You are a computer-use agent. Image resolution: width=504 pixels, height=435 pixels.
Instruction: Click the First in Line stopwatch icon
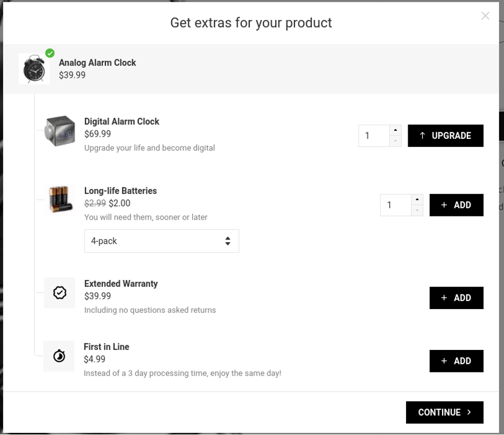coord(59,356)
